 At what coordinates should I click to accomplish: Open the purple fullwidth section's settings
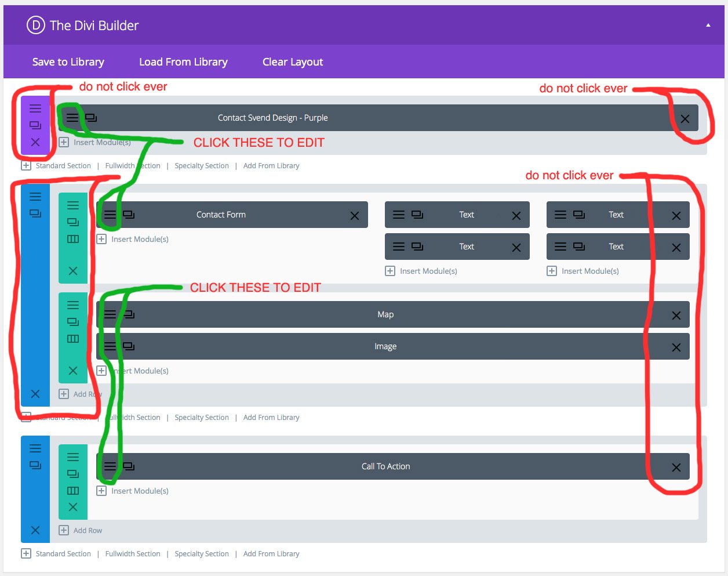point(35,108)
